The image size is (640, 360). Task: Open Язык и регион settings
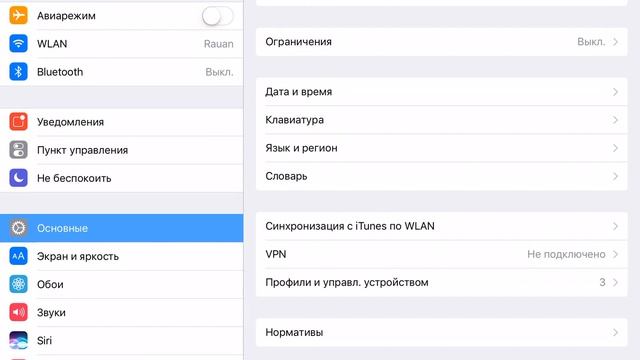(x=442, y=148)
